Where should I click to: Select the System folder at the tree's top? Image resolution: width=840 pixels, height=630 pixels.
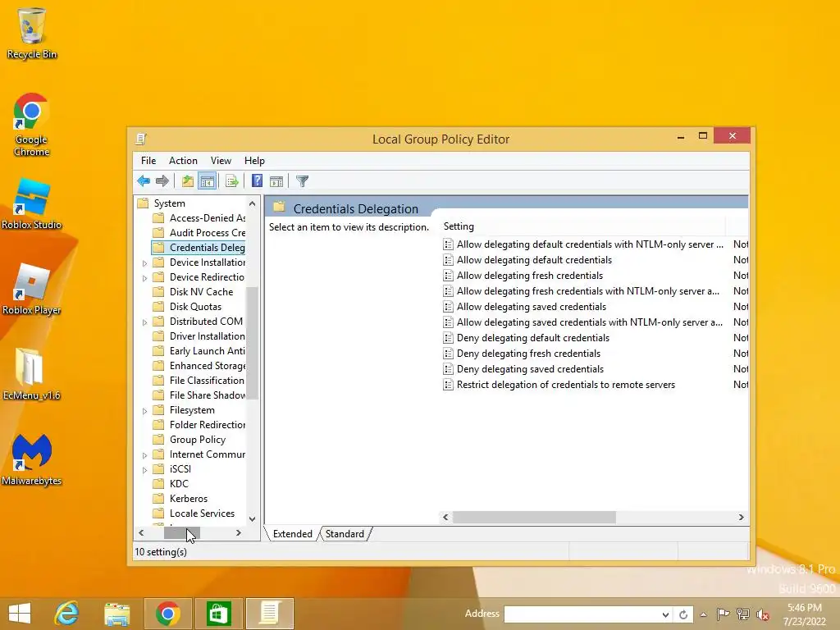tap(169, 203)
